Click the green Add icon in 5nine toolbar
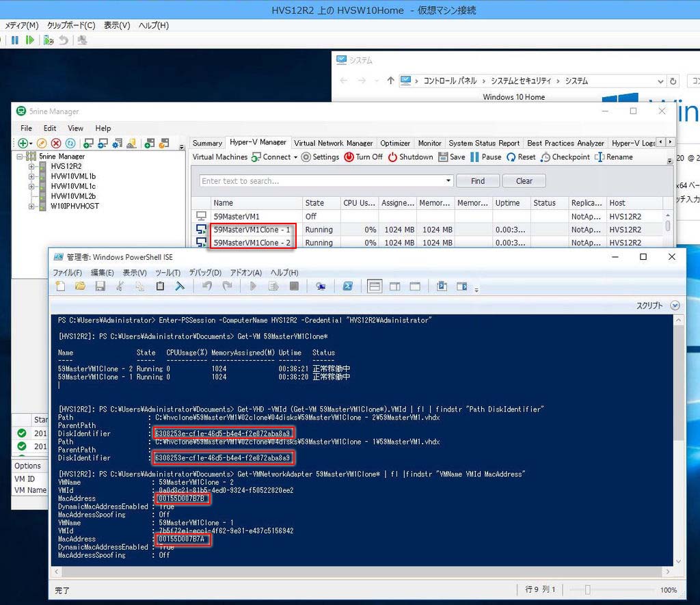The height and width of the screenshot is (605, 700). coord(23,143)
